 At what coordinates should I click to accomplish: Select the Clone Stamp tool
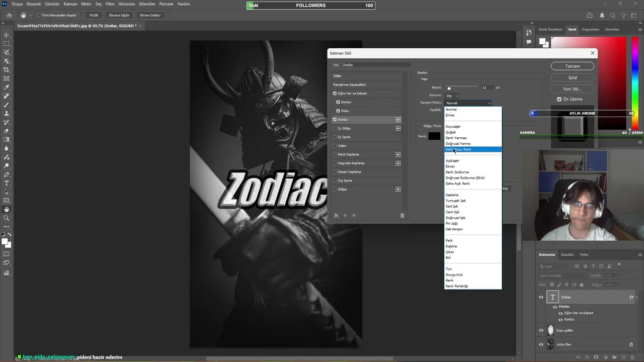coord(7,114)
